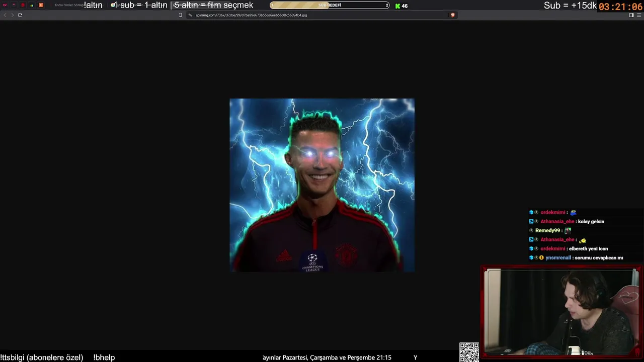Screen dimensions: 644x362
Task: Go forward in the browser
Action: click(12, 15)
